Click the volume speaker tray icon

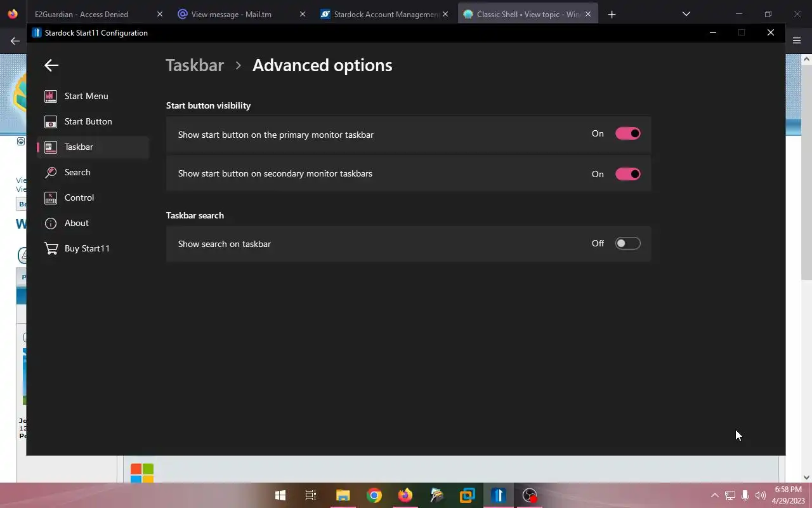[x=760, y=495]
